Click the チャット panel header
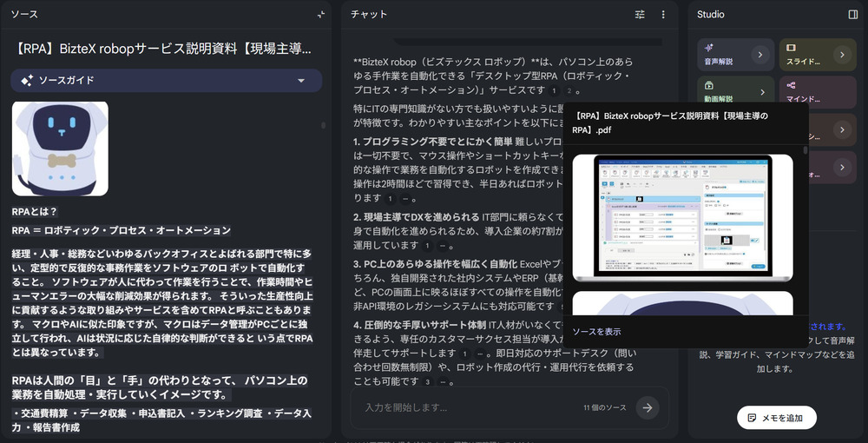The height and width of the screenshot is (443, 868). (369, 15)
